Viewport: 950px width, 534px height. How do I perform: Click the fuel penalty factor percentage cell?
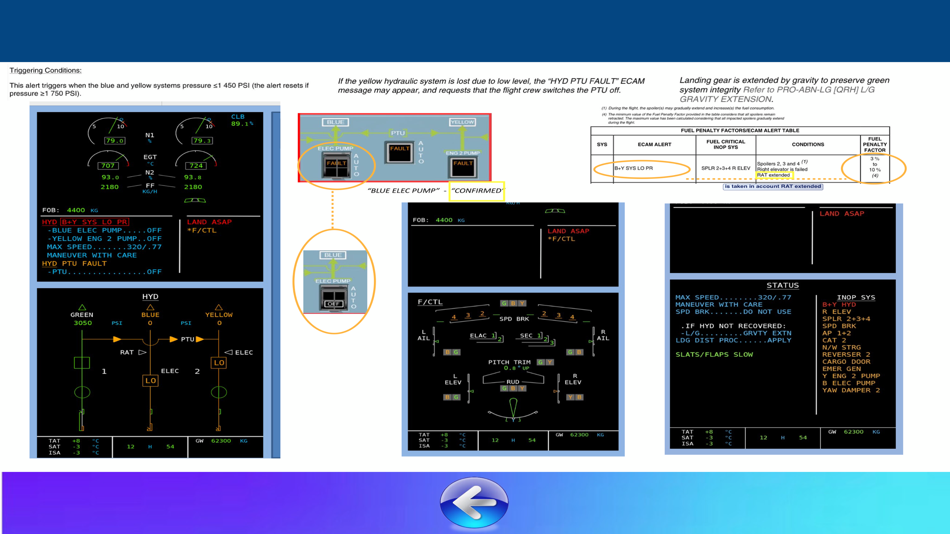pyautogui.click(x=874, y=167)
